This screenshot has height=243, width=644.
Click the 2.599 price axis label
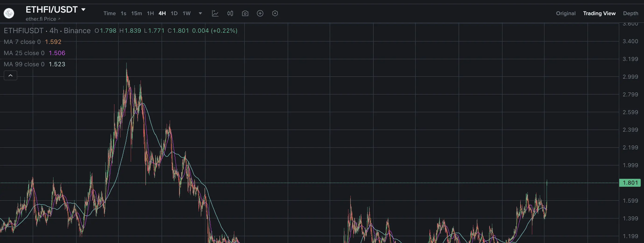pyautogui.click(x=630, y=112)
